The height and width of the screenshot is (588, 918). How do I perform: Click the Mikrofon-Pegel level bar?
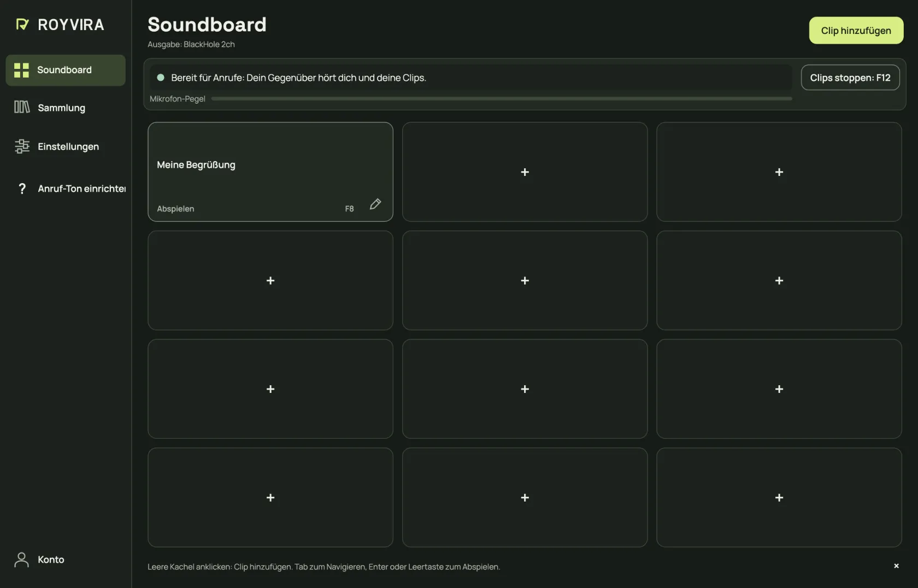click(502, 99)
